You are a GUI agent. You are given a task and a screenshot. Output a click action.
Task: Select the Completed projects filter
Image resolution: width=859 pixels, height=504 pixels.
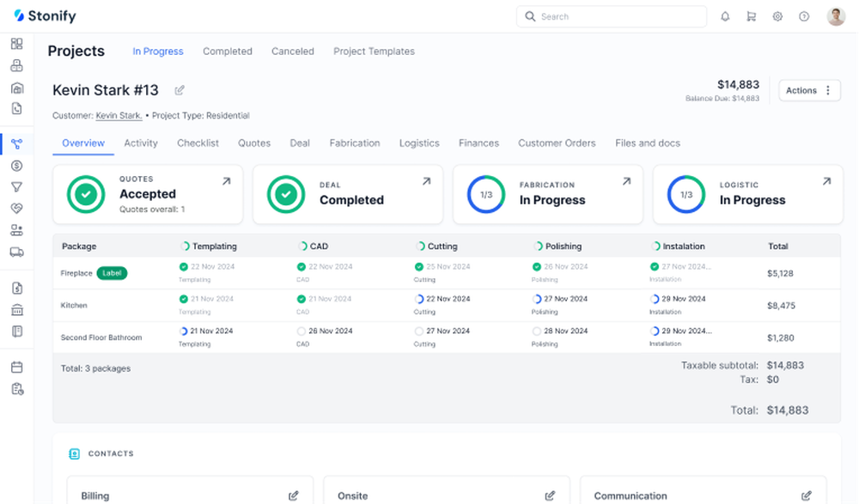click(227, 52)
